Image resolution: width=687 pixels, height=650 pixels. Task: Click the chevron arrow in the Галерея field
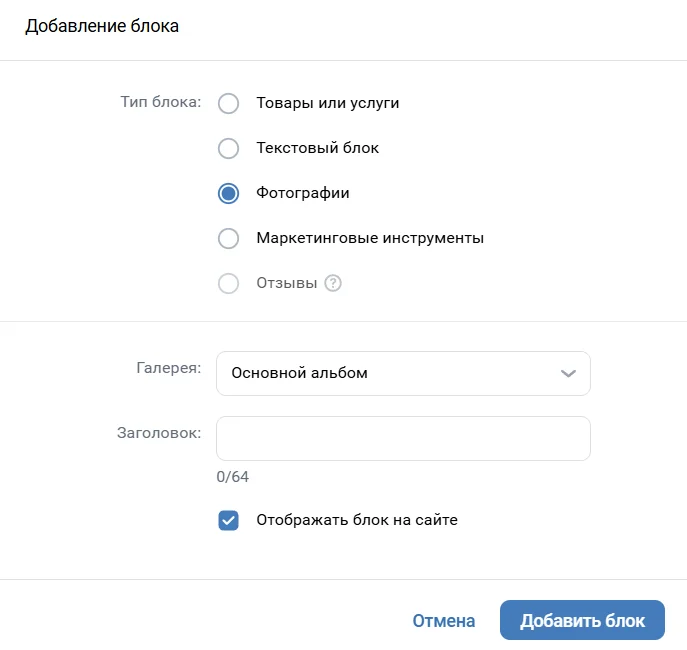[x=568, y=373]
